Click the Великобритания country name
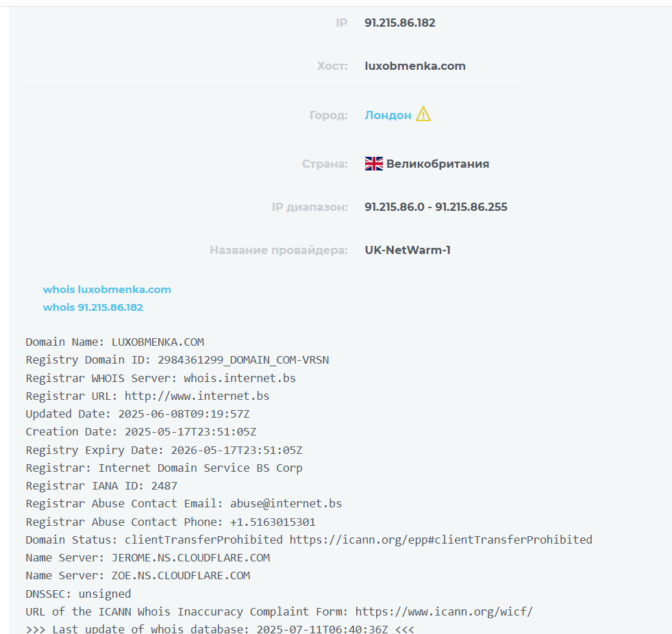672x634 pixels. click(438, 164)
